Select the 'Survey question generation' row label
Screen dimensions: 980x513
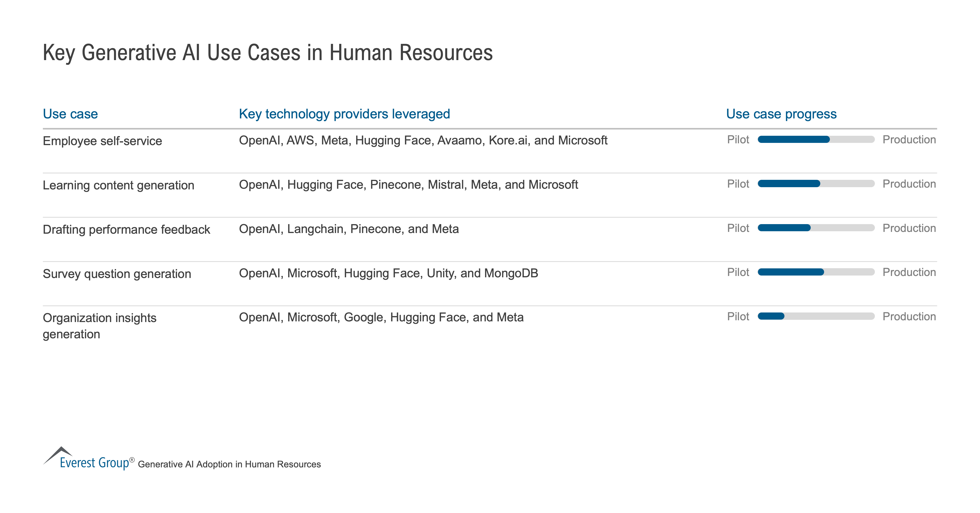[x=117, y=274]
